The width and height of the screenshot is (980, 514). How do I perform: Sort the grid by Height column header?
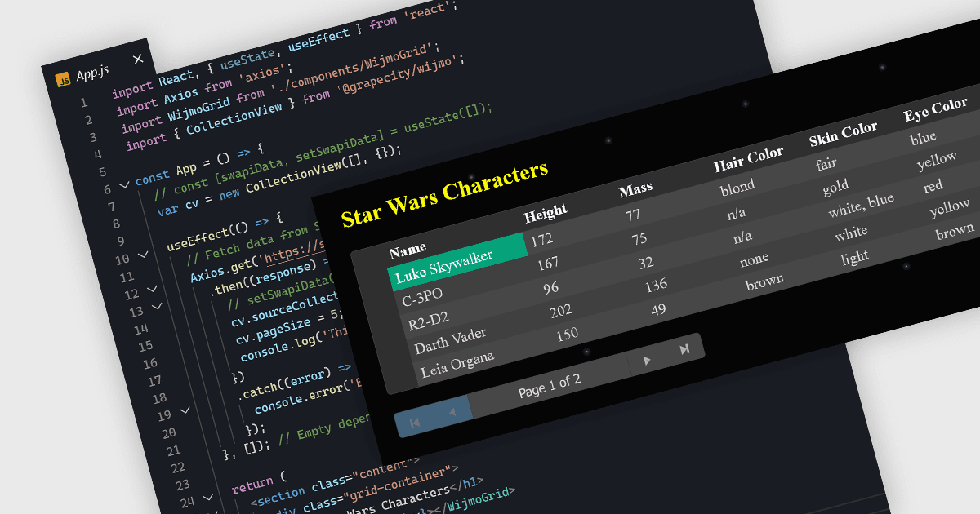[546, 214]
